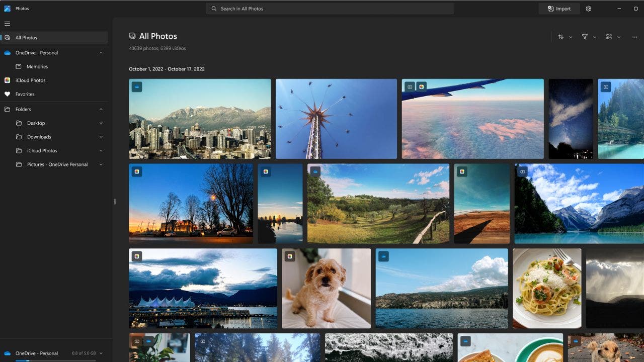Click the Favorites heart icon
The height and width of the screenshot is (362, 644).
tap(7, 94)
